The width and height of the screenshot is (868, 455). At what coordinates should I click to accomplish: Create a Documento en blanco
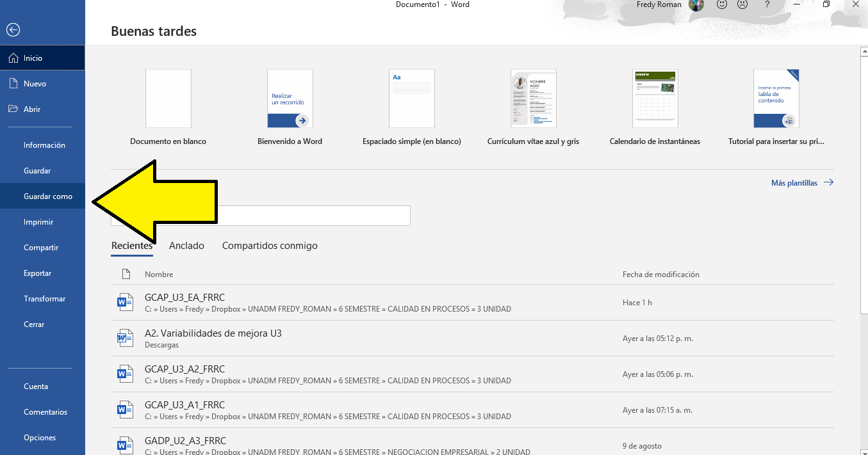pos(168,98)
